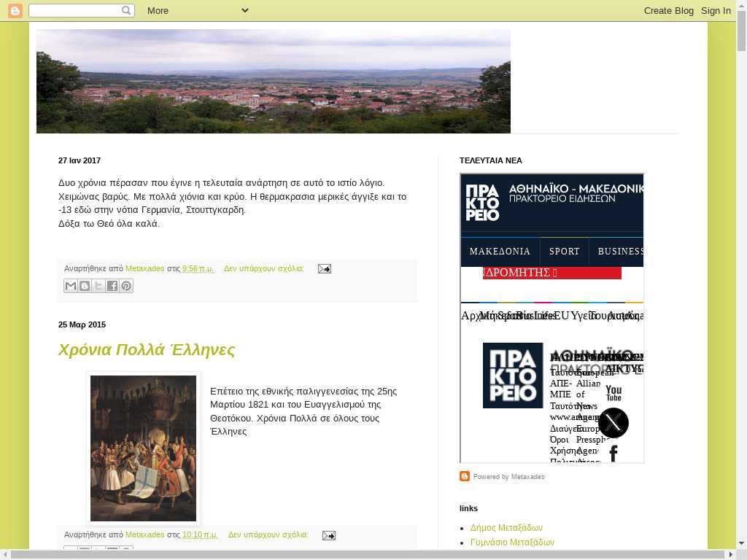This screenshot has width=747, height=560.
Task: Open the YouTube icon in news widget
Action: click(x=614, y=393)
